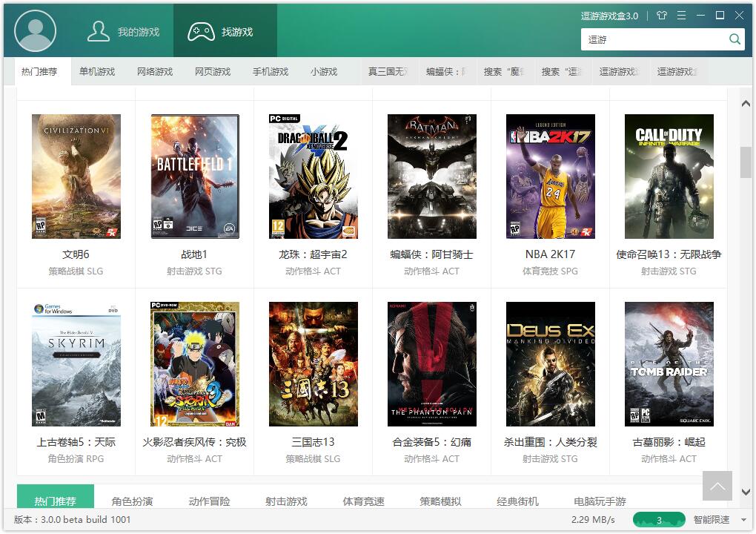Select the 策略模拟 category tab
The width and height of the screenshot is (756, 534).
coord(441,501)
